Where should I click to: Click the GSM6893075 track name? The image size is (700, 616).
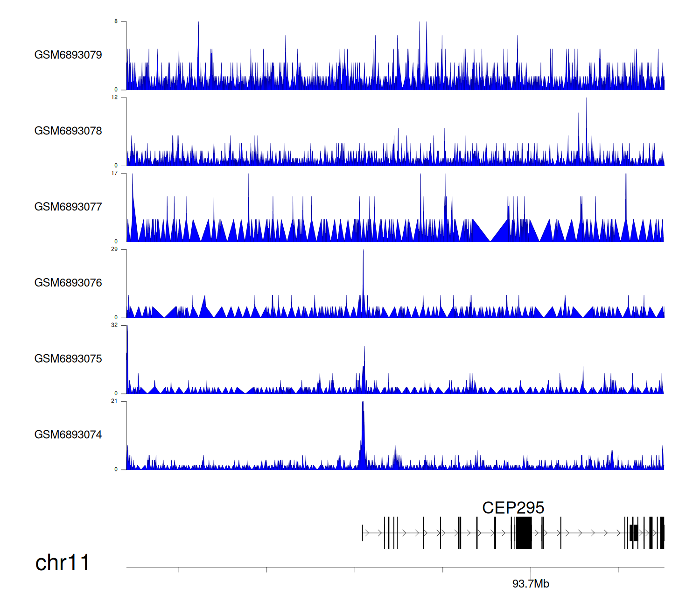coord(68,359)
